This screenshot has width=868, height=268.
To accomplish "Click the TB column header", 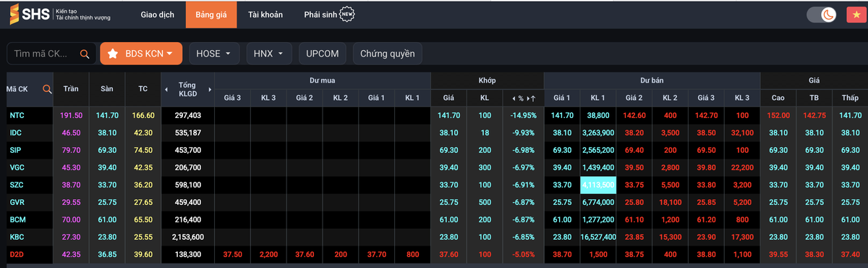I will (x=814, y=98).
